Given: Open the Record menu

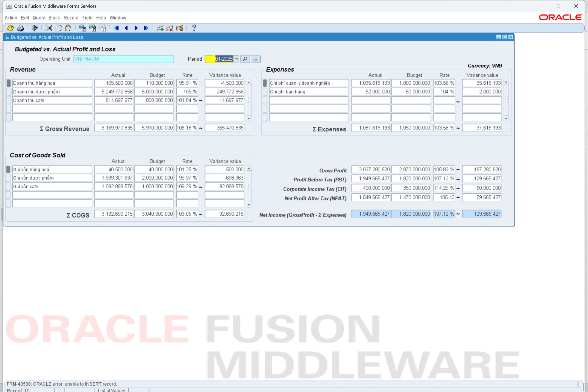Looking at the screenshot, I should coord(71,18).
